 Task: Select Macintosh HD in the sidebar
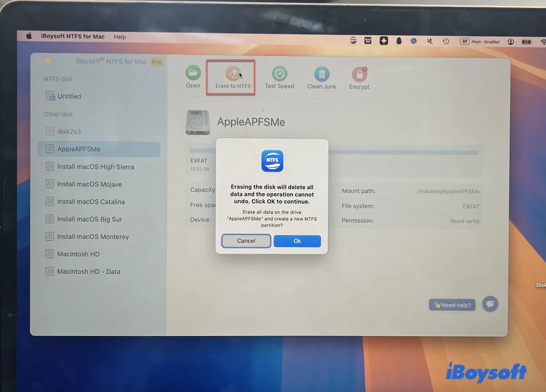click(x=99, y=254)
